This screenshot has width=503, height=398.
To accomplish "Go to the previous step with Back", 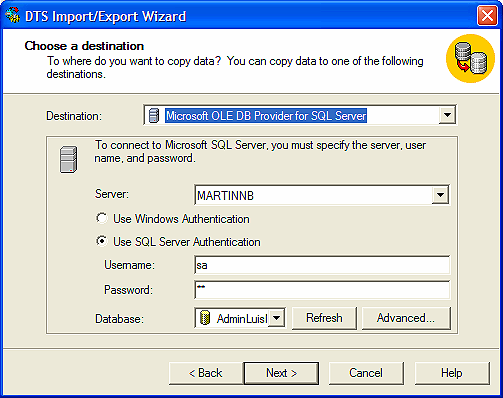I will [206, 373].
